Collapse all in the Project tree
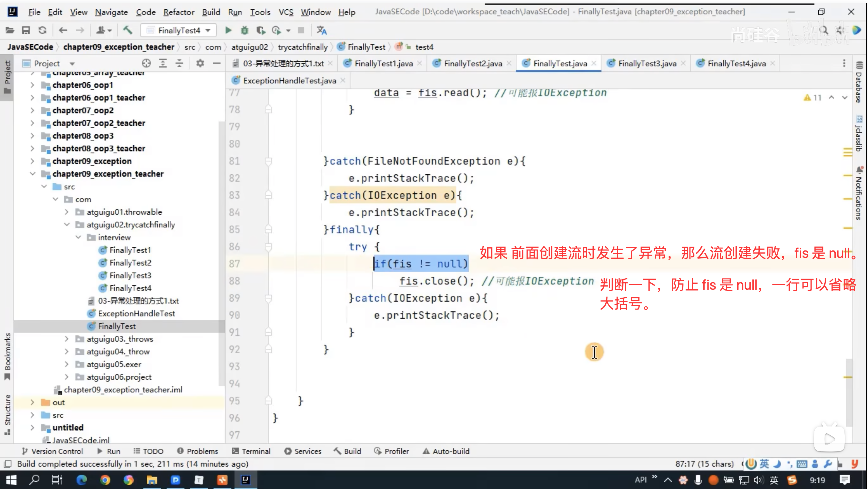This screenshot has height=489, width=868. (179, 63)
